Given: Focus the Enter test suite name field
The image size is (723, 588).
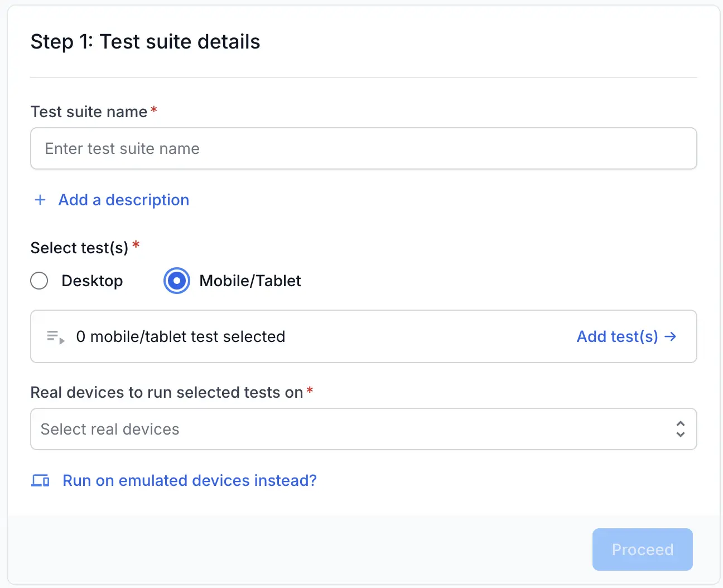Looking at the screenshot, I should pos(363,148).
